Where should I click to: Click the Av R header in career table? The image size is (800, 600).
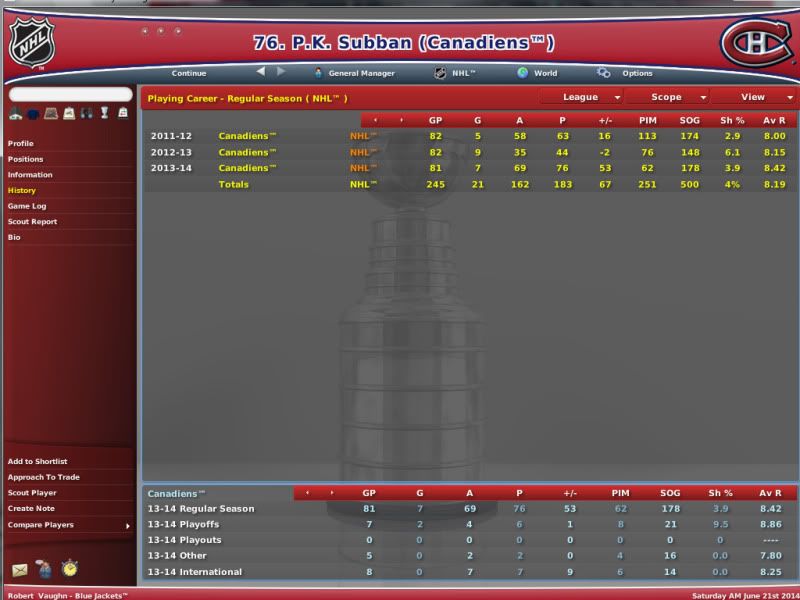tap(774, 120)
